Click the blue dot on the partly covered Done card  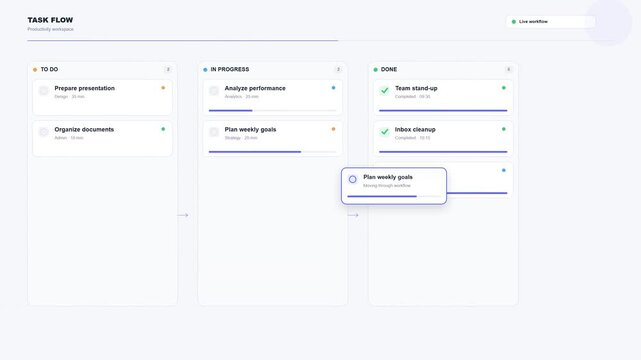(504, 170)
